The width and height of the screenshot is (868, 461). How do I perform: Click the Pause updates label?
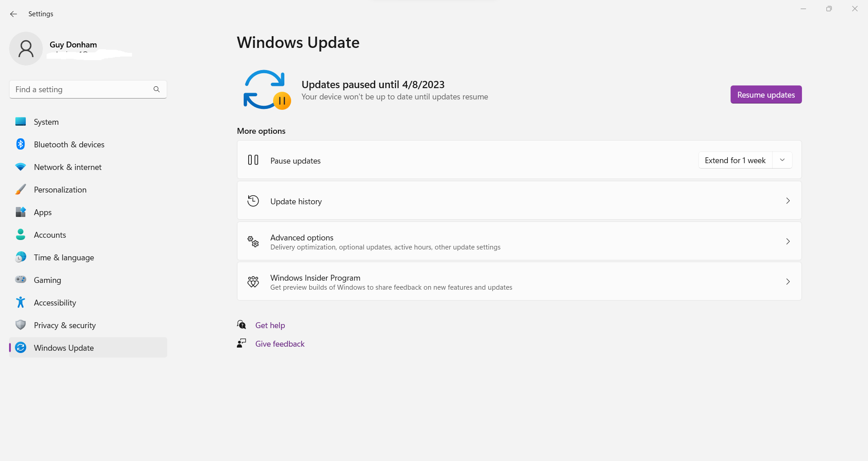point(295,160)
